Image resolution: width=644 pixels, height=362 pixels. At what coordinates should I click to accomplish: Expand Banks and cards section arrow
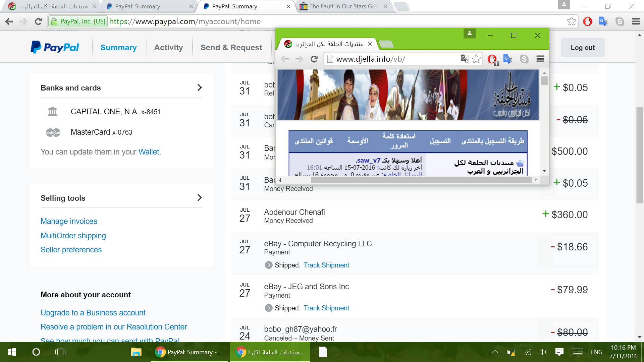[x=200, y=87]
